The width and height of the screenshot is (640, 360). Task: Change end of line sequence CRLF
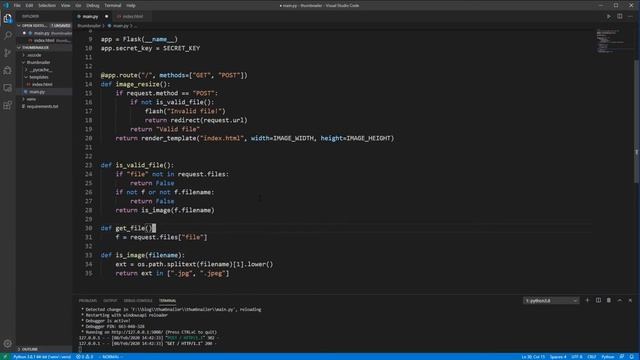[591, 357]
